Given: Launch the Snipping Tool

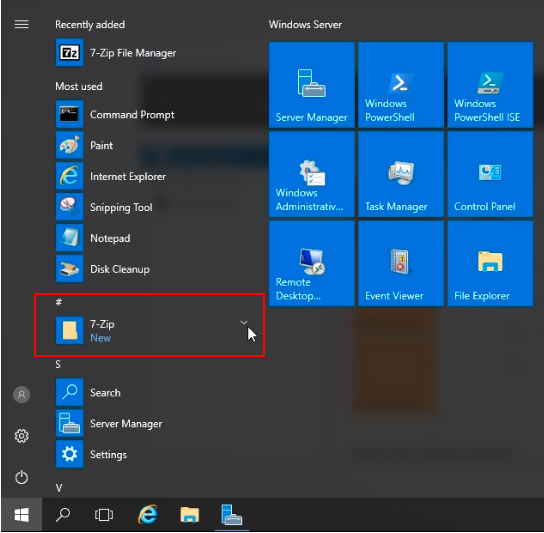Looking at the screenshot, I should click(104, 207).
